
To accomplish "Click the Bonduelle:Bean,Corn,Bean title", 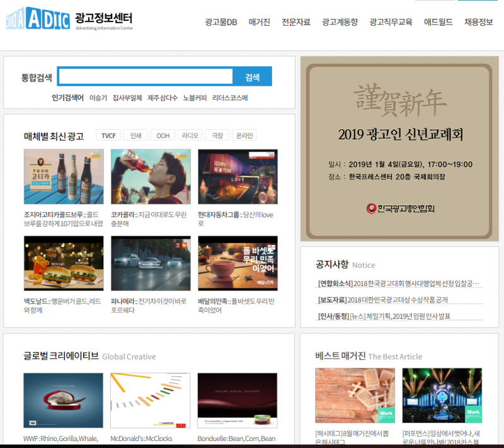I will [237, 439].
